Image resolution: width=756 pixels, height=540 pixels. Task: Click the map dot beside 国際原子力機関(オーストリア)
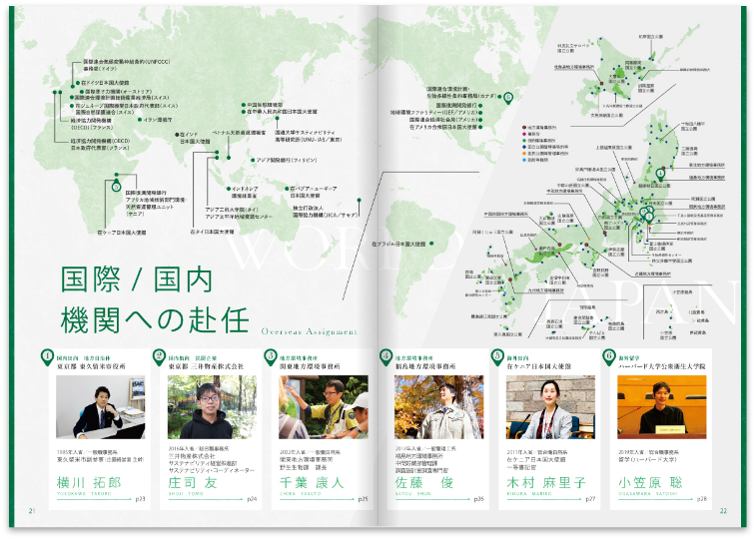coord(81,91)
